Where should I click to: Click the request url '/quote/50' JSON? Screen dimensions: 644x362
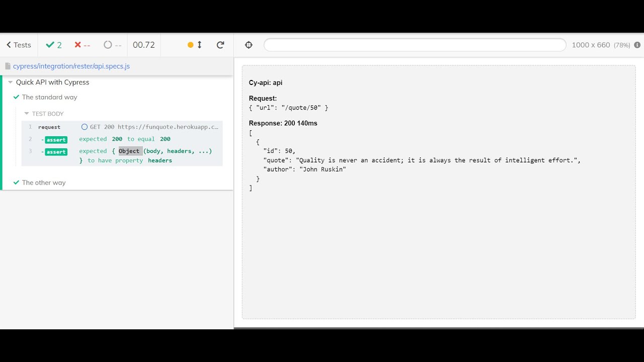pyautogui.click(x=288, y=108)
